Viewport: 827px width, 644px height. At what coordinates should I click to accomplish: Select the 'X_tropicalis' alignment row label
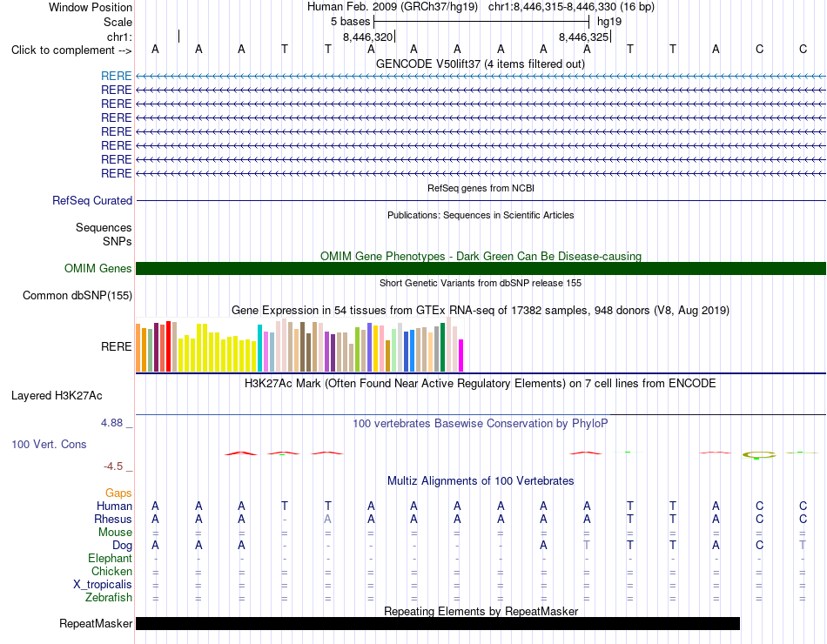103,585
